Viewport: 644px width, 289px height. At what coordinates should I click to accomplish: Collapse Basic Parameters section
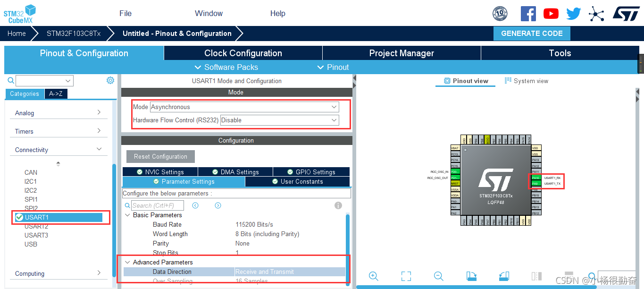point(127,215)
